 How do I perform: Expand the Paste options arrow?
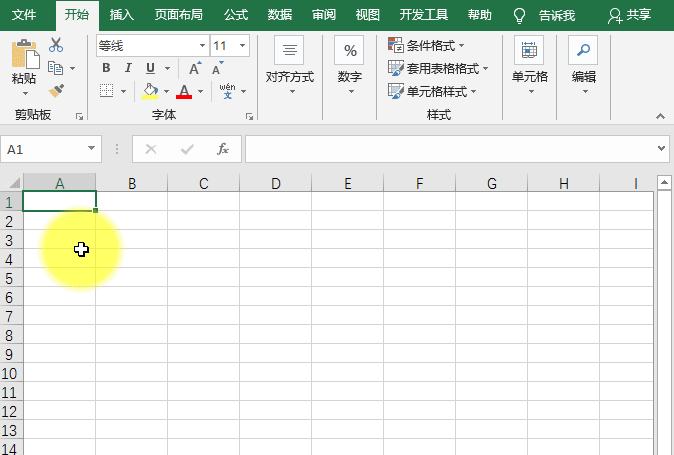(25, 93)
